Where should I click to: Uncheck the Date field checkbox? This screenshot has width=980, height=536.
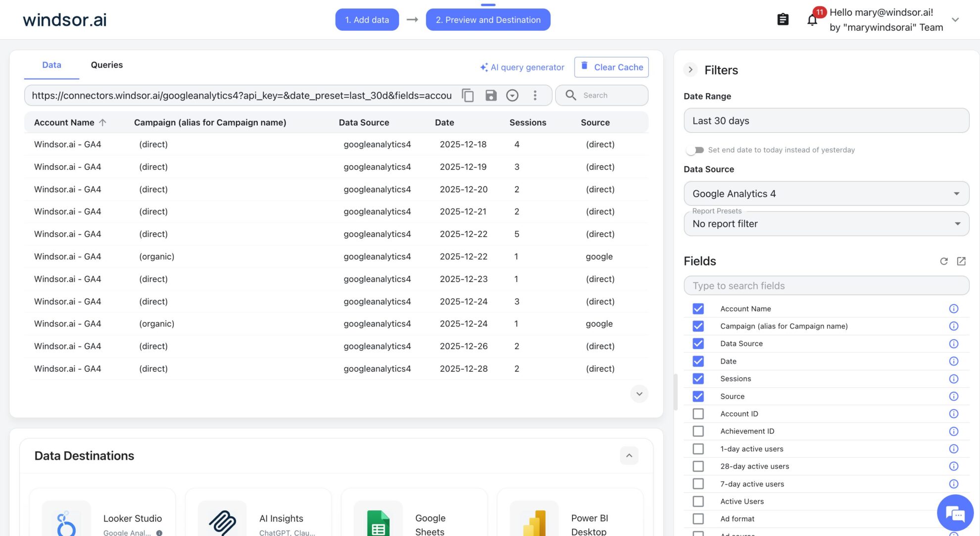click(x=698, y=361)
